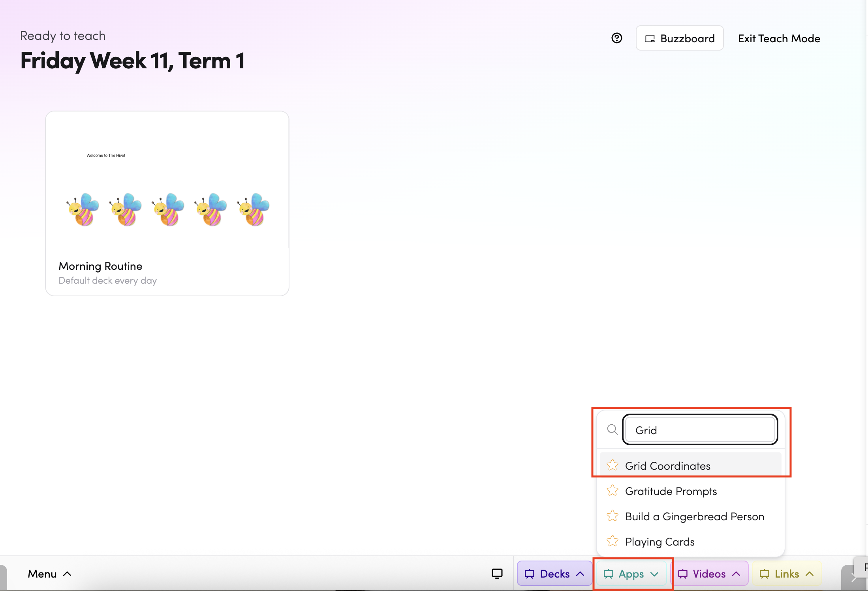Screen dimensions: 868x591
Task: Click the screen icon beside Decks
Action: point(497,574)
